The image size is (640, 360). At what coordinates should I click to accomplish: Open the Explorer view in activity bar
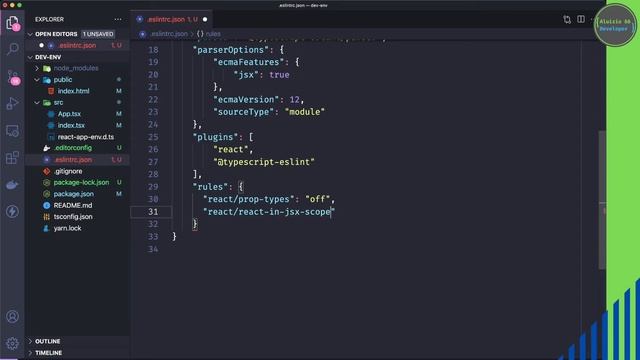click(12, 23)
